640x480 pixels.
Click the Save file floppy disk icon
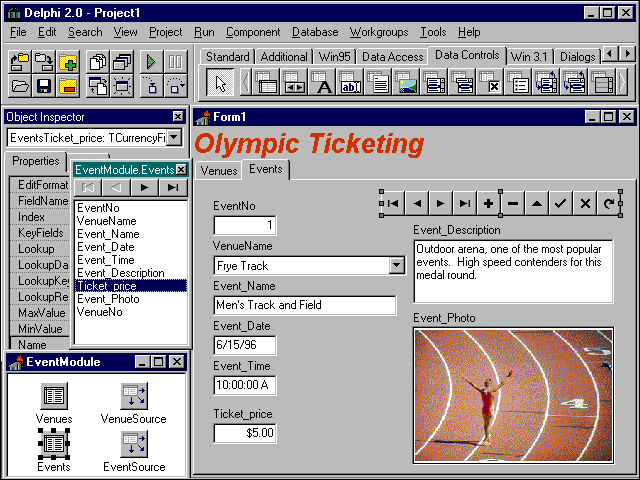click(x=43, y=86)
